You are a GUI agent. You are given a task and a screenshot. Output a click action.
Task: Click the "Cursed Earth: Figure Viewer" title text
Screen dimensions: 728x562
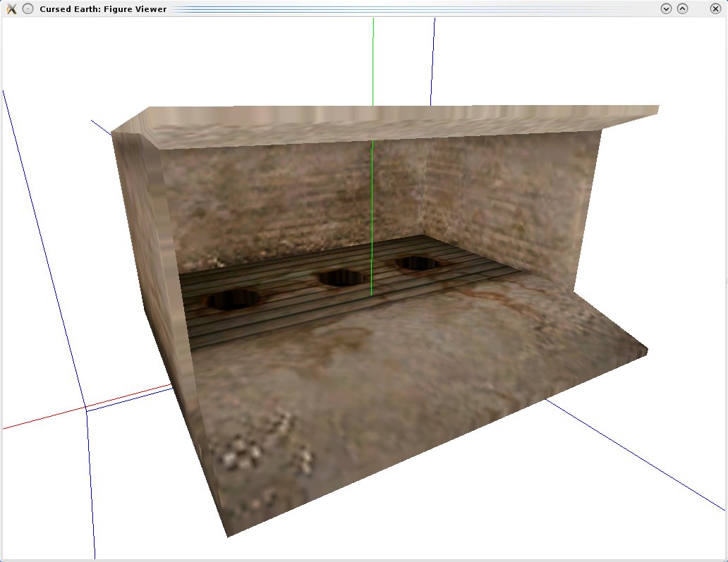point(103,9)
